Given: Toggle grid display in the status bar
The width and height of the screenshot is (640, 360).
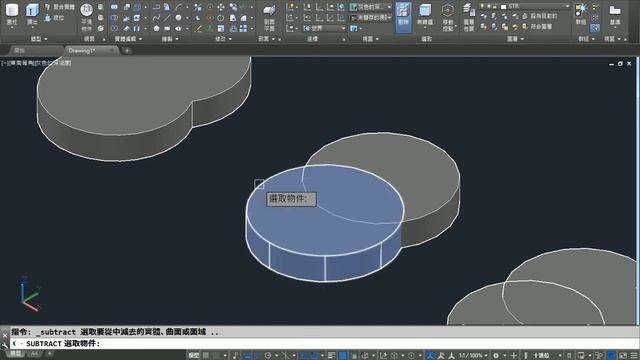Looking at the screenshot, I should 206,356.
